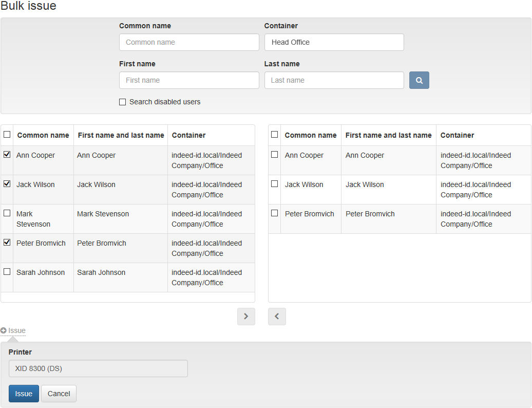Enable Search disabled users checkbox
Screen dimensions: 532x408
point(122,102)
